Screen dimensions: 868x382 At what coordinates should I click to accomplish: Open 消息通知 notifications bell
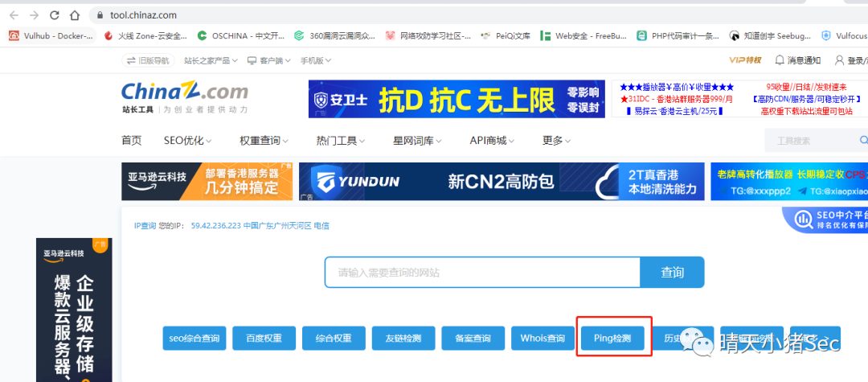(x=798, y=60)
